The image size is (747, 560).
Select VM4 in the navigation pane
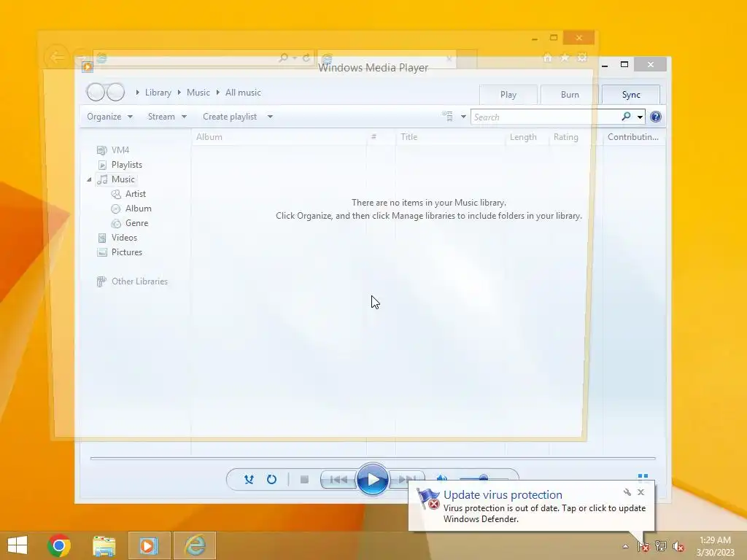113,150
